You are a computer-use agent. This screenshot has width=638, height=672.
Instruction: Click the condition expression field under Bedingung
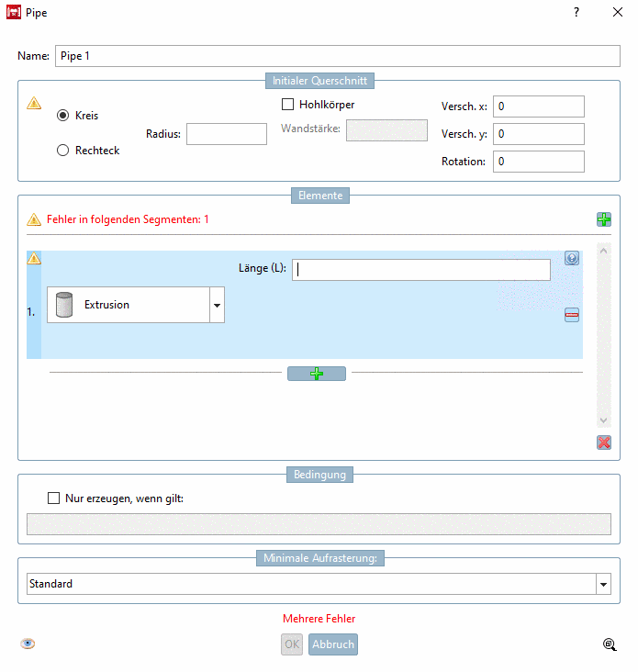319,523
